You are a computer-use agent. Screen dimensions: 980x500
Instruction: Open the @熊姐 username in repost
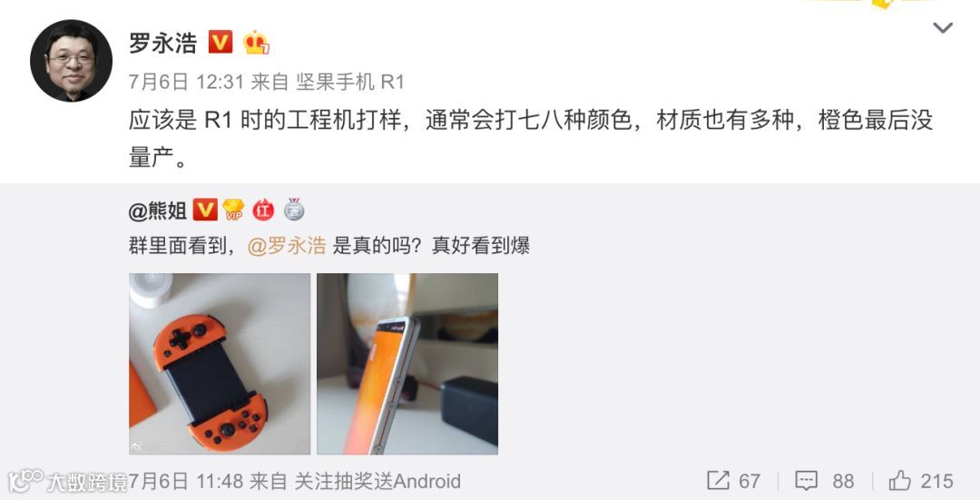pyautogui.click(x=158, y=211)
